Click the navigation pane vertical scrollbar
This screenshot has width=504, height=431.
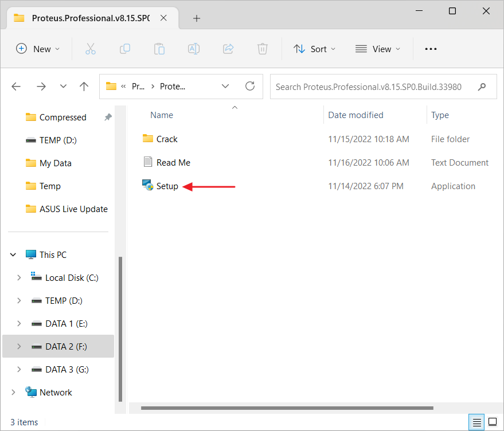coord(120,329)
